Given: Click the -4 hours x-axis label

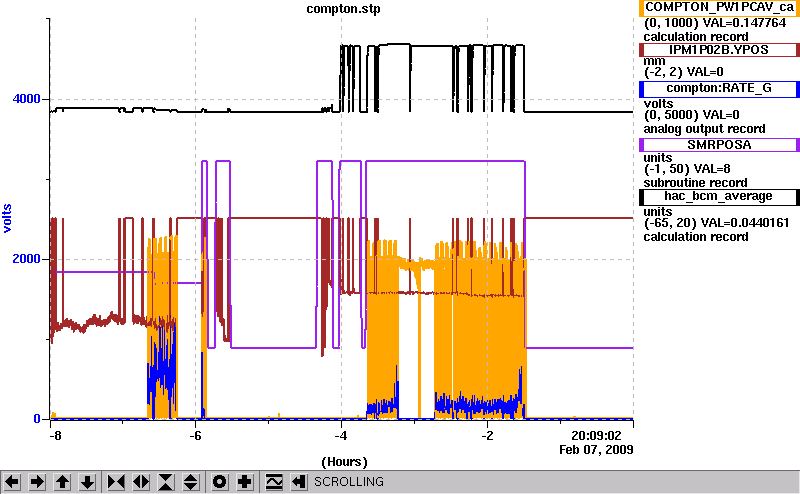Looking at the screenshot, I should 341,436.
